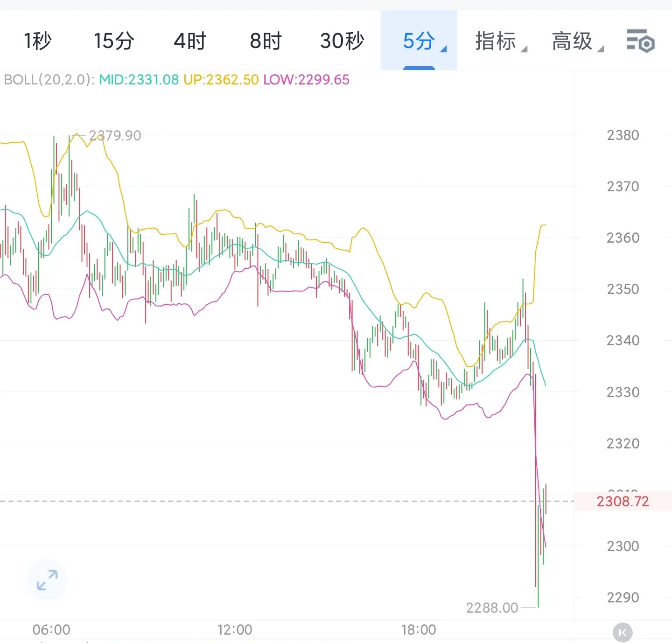Open the 指标 indicators dropdown
672x643 pixels.
point(501,41)
